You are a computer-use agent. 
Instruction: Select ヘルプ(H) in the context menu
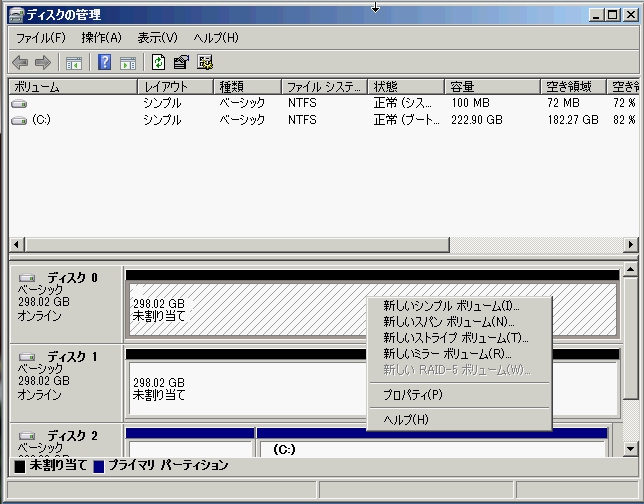[459, 419]
